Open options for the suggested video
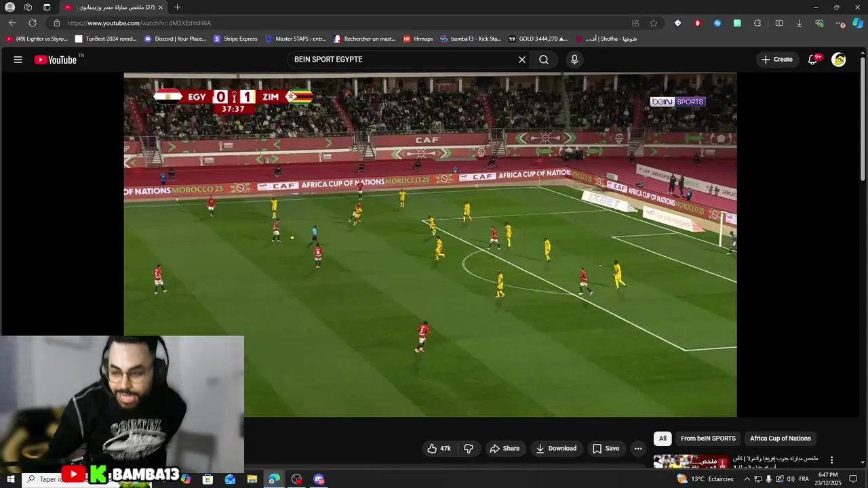This screenshot has height=488, width=868. 831,460
